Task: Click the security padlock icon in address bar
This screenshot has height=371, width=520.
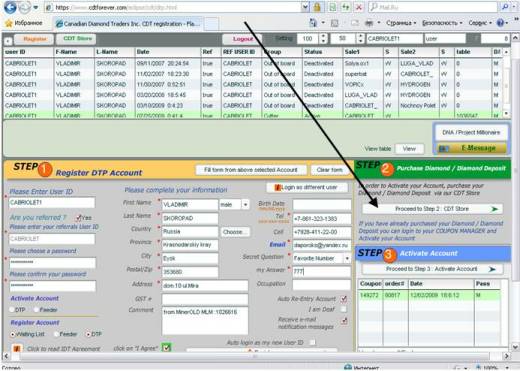Action: pyautogui.click(x=317, y=7)
